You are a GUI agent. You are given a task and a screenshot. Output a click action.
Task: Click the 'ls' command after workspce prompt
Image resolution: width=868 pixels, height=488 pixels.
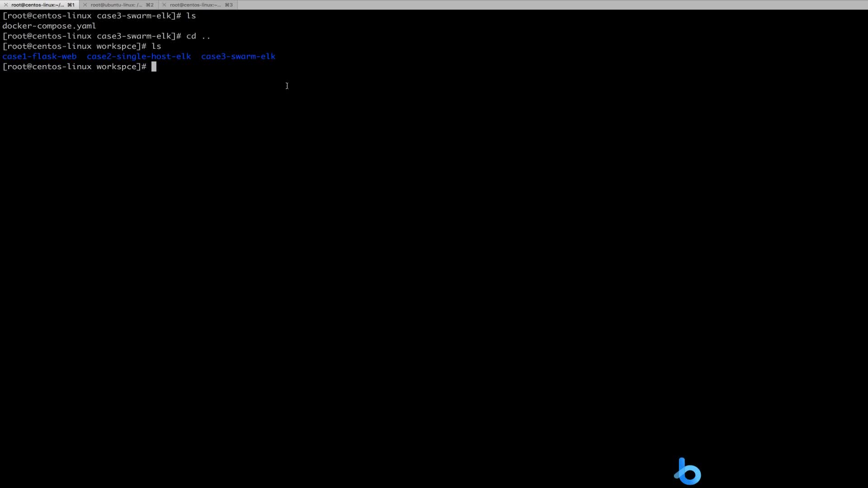[156, 47]
